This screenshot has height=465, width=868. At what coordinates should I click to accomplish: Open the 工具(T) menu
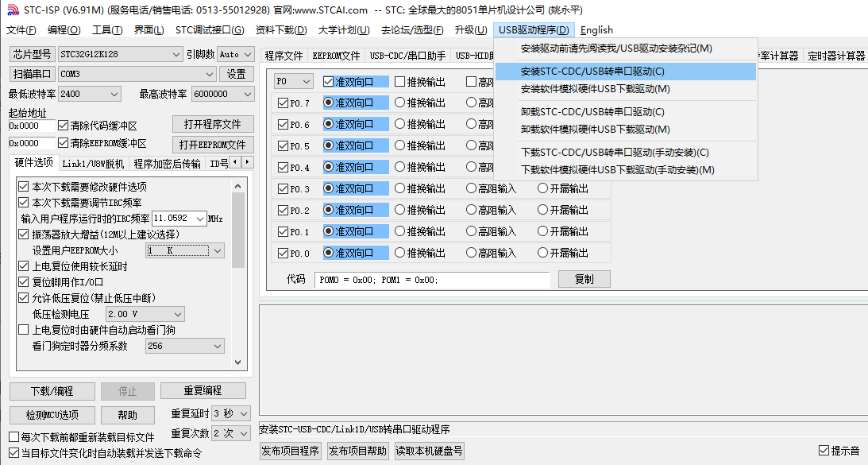coord(107,30)
